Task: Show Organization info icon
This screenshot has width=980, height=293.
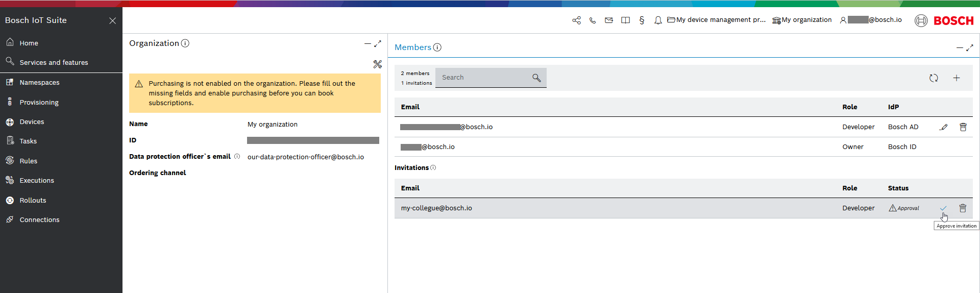Action: [185, 43]
